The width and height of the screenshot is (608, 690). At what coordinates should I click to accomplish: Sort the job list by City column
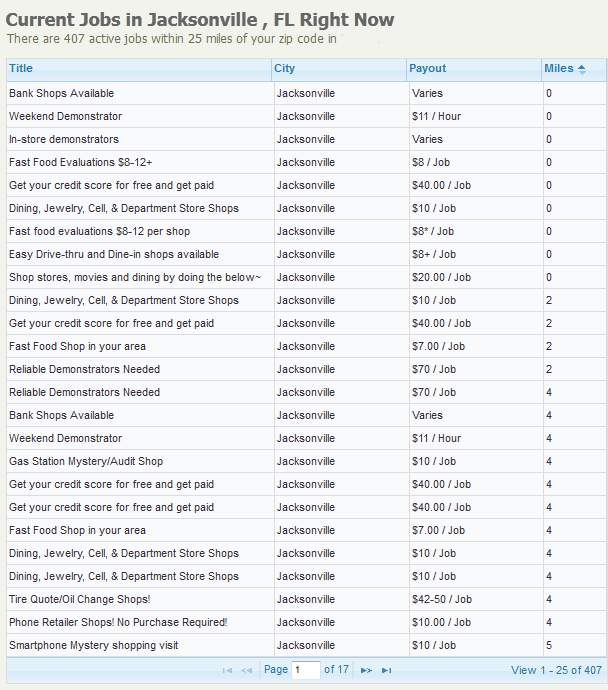[285, 69]
